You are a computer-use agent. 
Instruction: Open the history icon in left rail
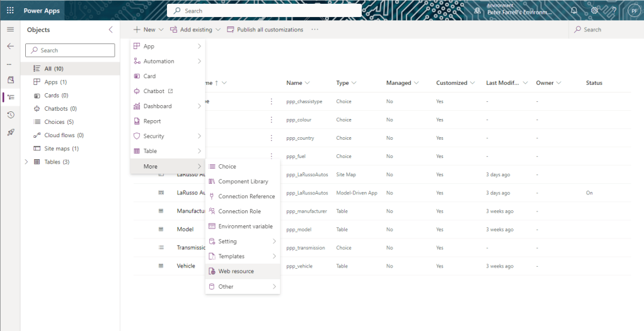pyautogui.click(x=10, y=115)
